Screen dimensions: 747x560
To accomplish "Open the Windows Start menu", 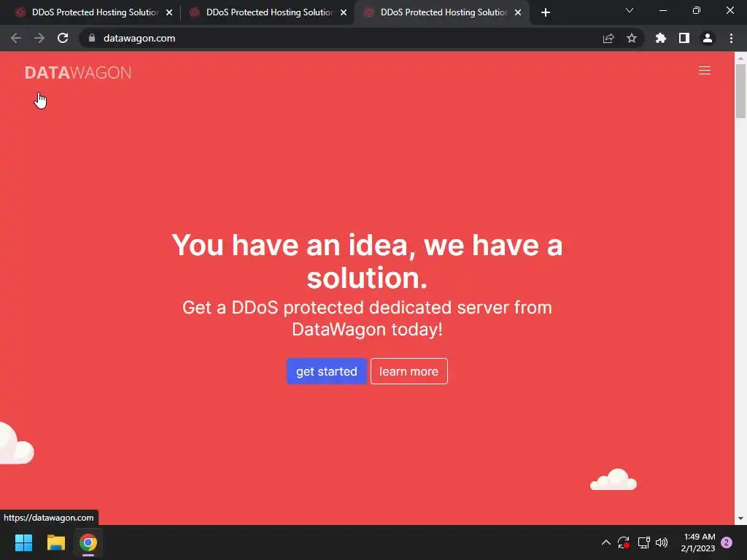I will pyautogui.click(x=23, y=542).
